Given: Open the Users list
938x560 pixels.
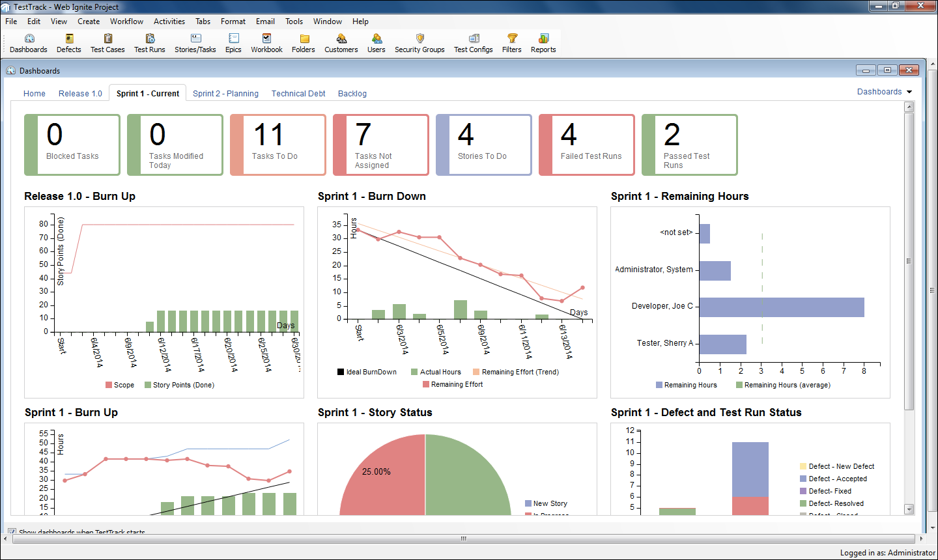Looking at the screenshot, I should tap(377, 44).
